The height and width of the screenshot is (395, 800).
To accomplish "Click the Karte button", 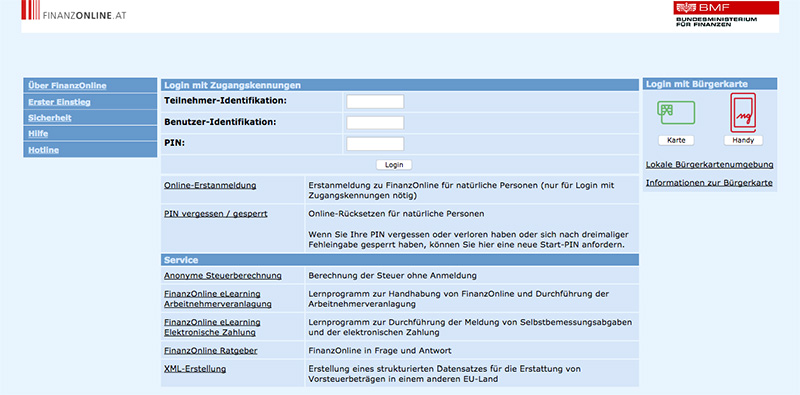I will [676, 140].
